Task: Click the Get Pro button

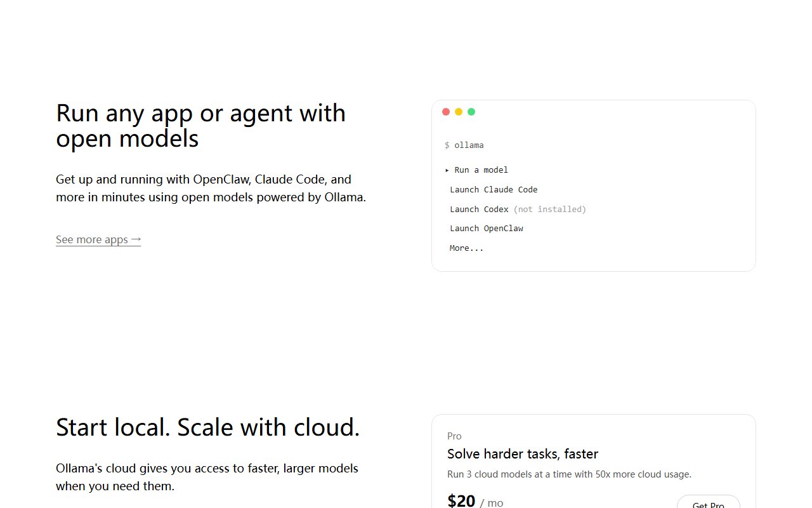Action: (x=709, y=503)
